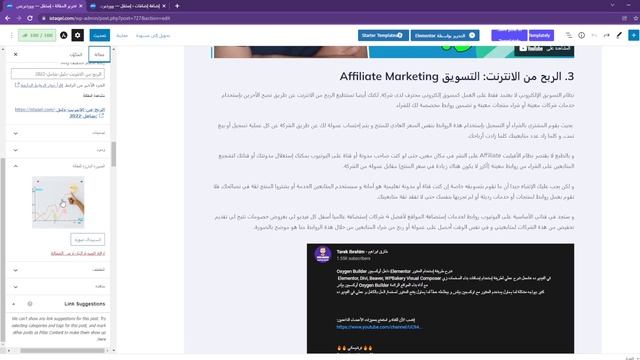Click the Preview text link in the toolbar
The height and width of the screenshot is (360, 640).
[x=122, y=36]
